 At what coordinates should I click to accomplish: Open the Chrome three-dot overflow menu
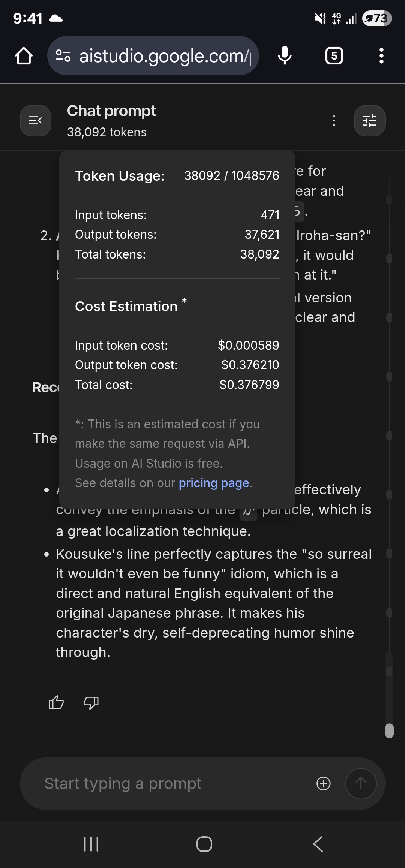point(381,56)
